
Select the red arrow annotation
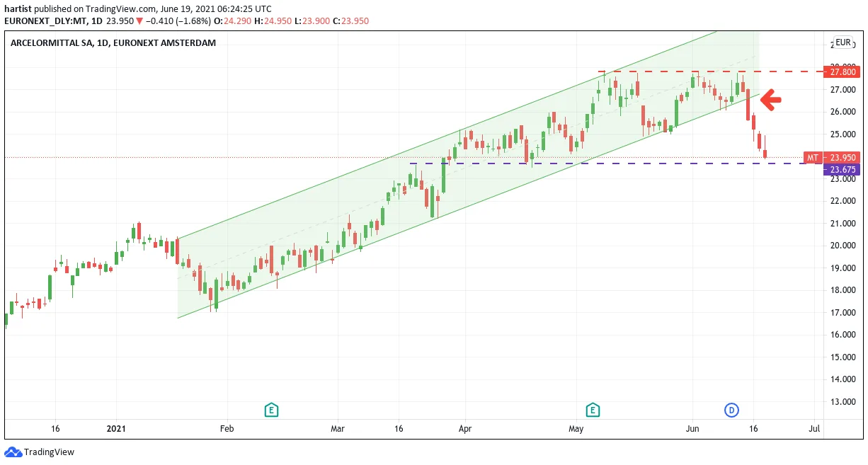(771, 101)
